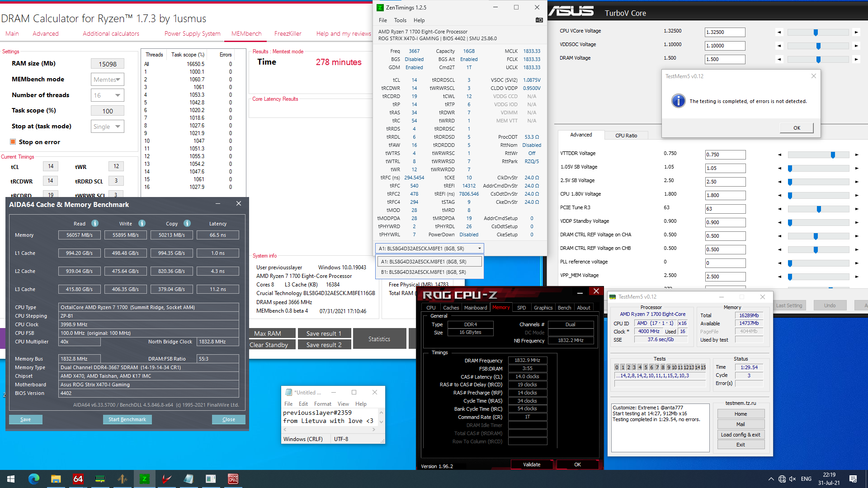The height and width of the screenshot is (488, 868).
Task: Click the PCIE Tune R3 value field
Action: (x=725, y=209)
